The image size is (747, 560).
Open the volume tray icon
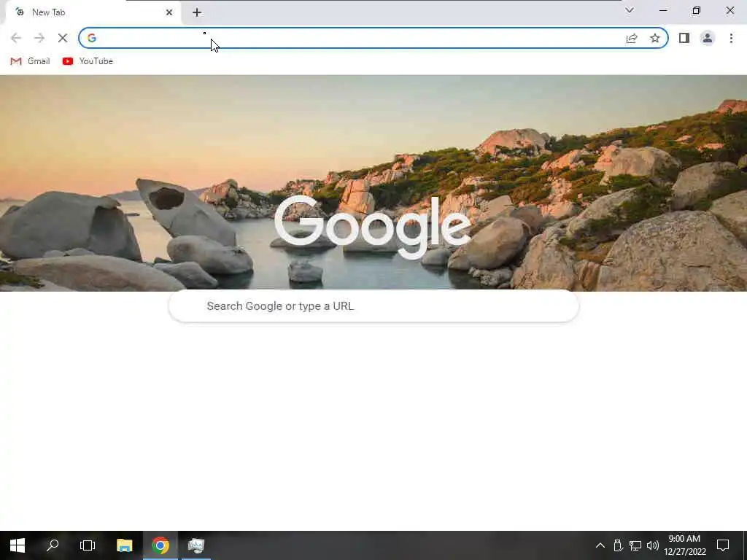(x=653, y=545)
